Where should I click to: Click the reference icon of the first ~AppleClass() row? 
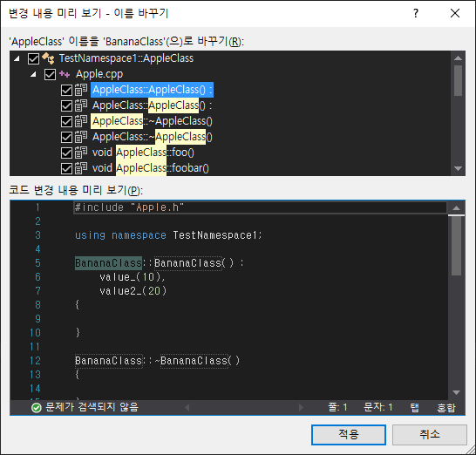tap(81, 121)
